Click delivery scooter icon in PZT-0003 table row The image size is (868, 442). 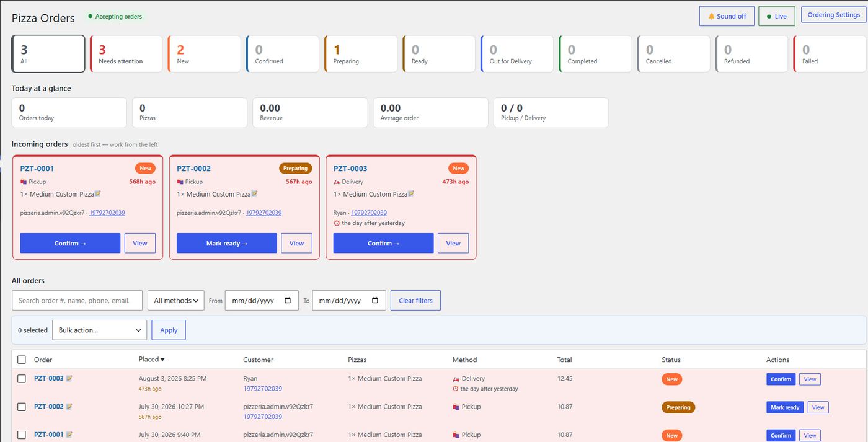click(x=456, y=379)
